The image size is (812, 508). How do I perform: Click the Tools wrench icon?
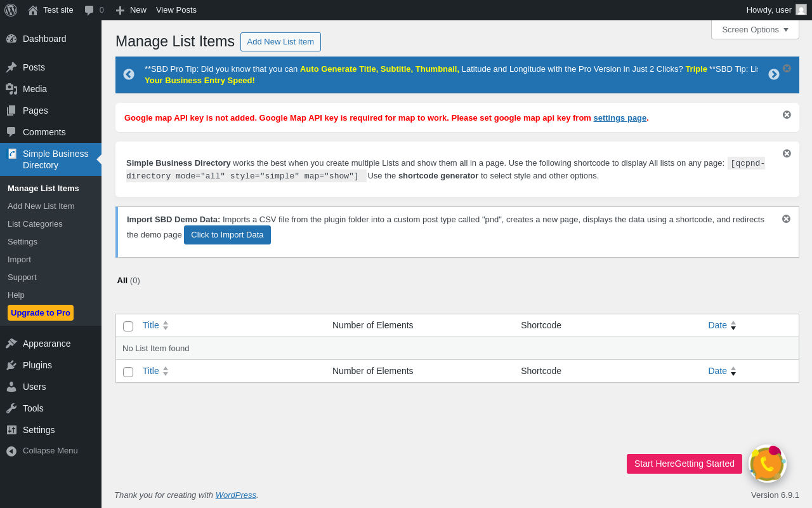click(x=11, y=408)
